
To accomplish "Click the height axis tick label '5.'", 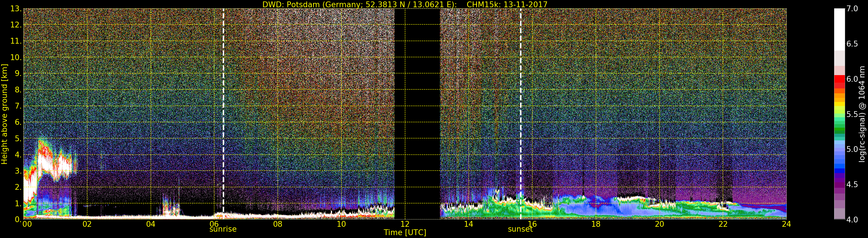I will click(x=18, y=138).
